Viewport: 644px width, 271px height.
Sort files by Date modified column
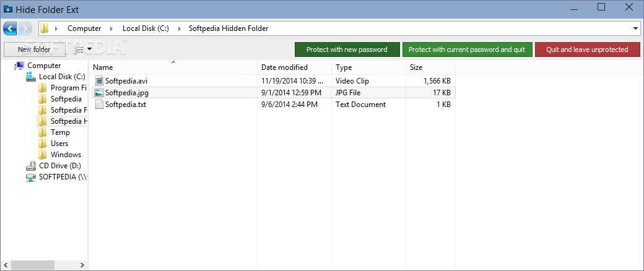coord(295,67)
